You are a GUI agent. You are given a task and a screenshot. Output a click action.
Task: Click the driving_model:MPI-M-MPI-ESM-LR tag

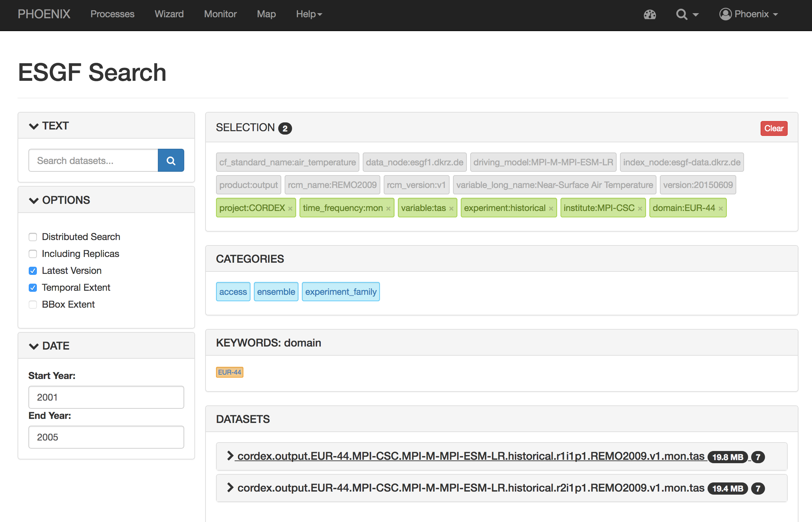(x=543, y=162)
